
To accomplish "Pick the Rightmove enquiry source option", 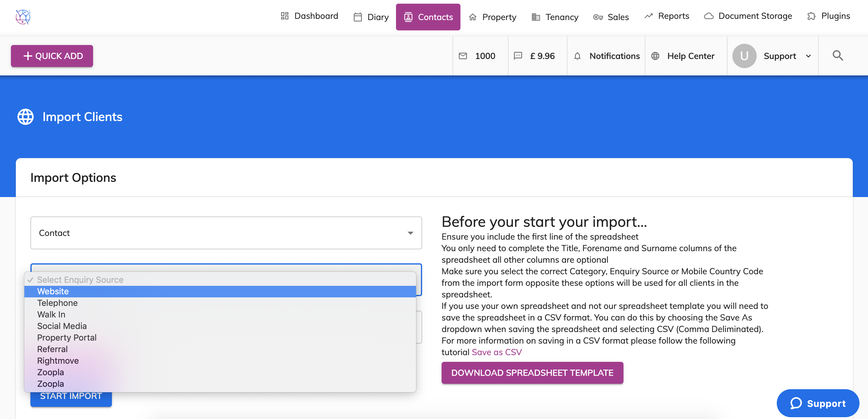I will [x=57, y=361].
